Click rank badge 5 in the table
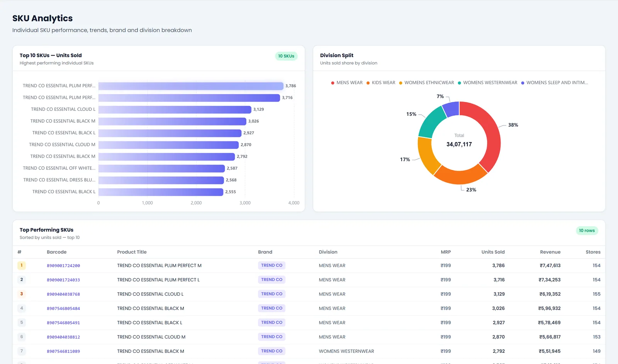 pos(22,323)
